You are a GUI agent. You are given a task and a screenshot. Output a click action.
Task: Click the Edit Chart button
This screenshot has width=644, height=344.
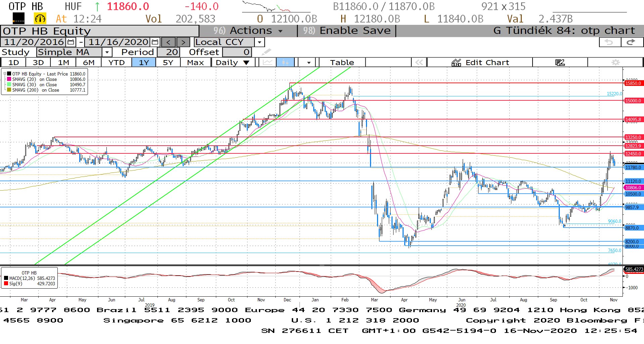(x=480, y=62)
